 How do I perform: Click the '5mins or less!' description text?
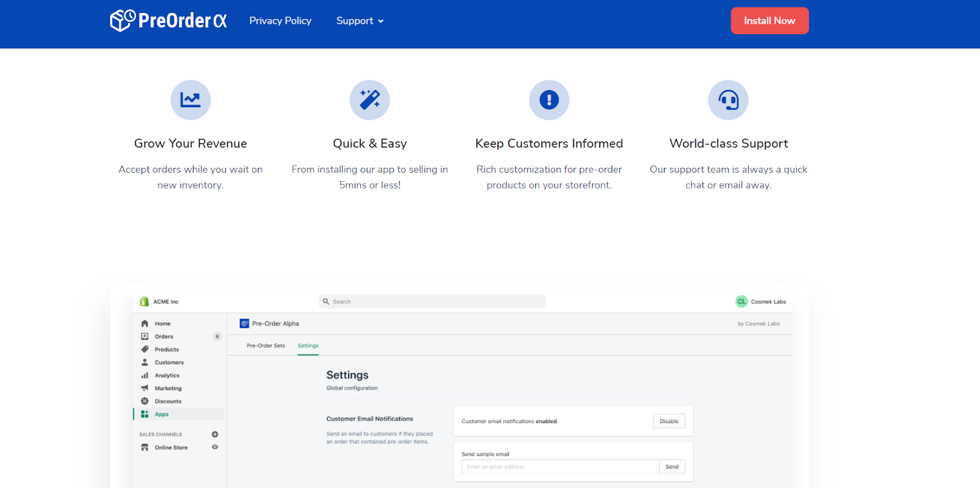tap(370, 185)
